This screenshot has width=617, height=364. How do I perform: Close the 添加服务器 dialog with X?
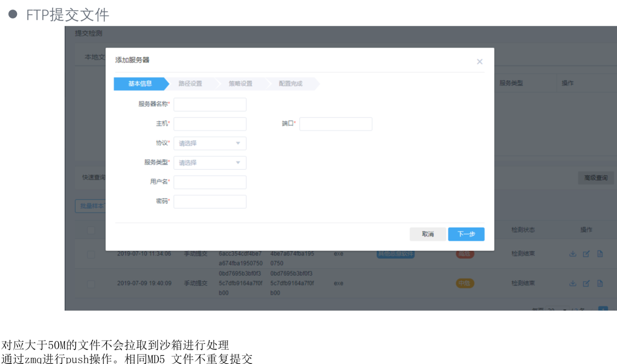point(479,62)
